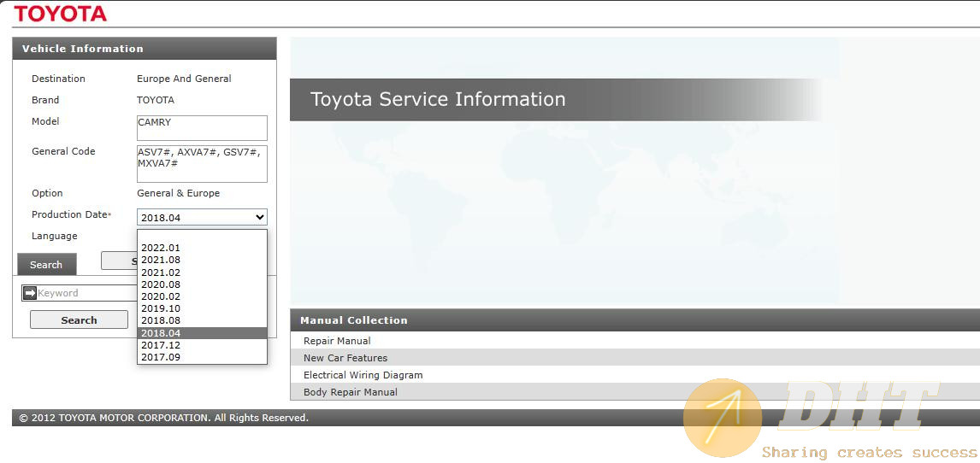Click the Manual Collection header
This screenshot has height=463, width=980.
pos(635,320)
